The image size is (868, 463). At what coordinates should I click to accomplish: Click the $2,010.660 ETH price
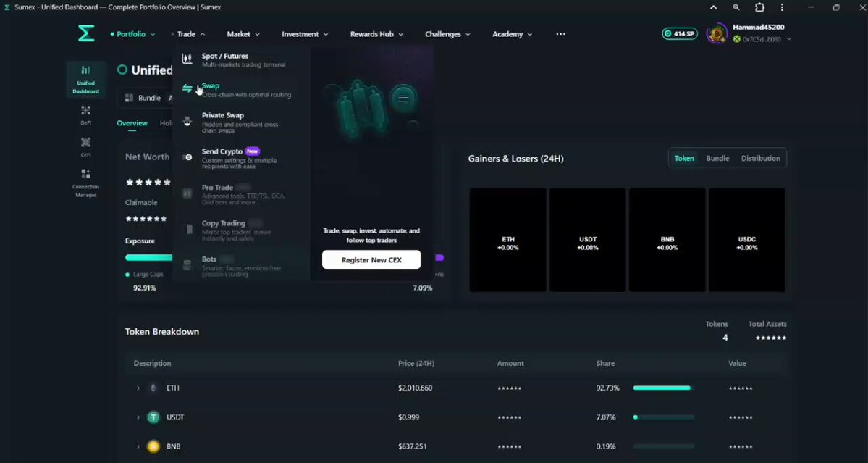pos(416,388)
